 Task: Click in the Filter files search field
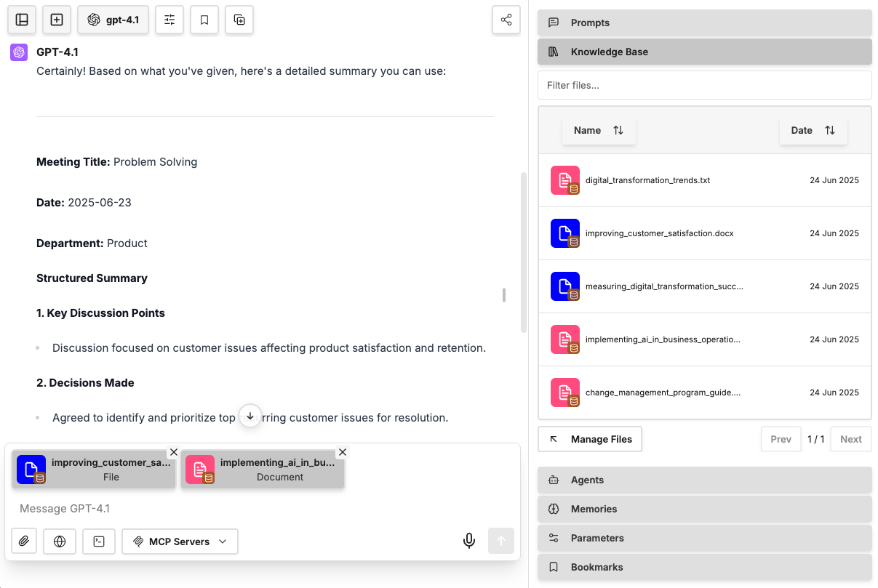point(704,85)
